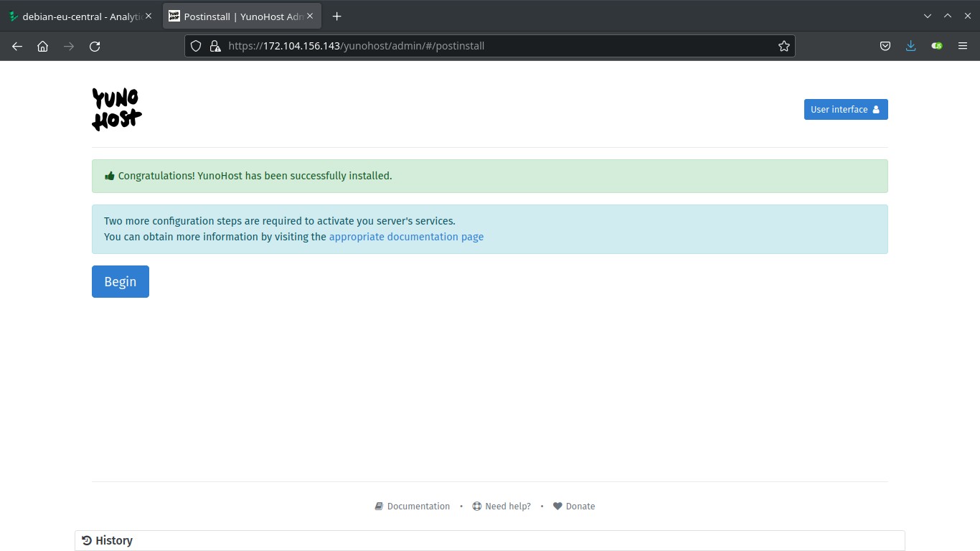980x551 pixels.
Task: Click the Donate heart link
Action: pyautogui.click(x=574, y=506)
